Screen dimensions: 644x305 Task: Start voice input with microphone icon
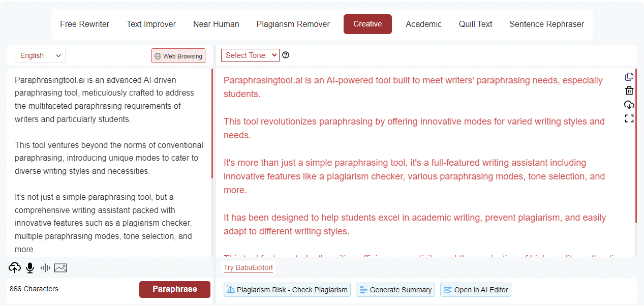(x=30, y=267)
